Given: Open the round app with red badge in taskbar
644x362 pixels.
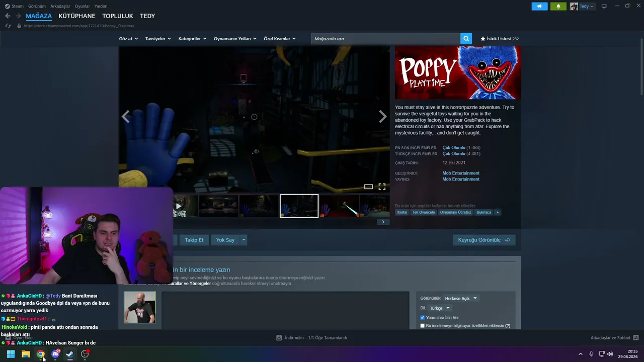Looking at the screenshot, I should point(85,354).
